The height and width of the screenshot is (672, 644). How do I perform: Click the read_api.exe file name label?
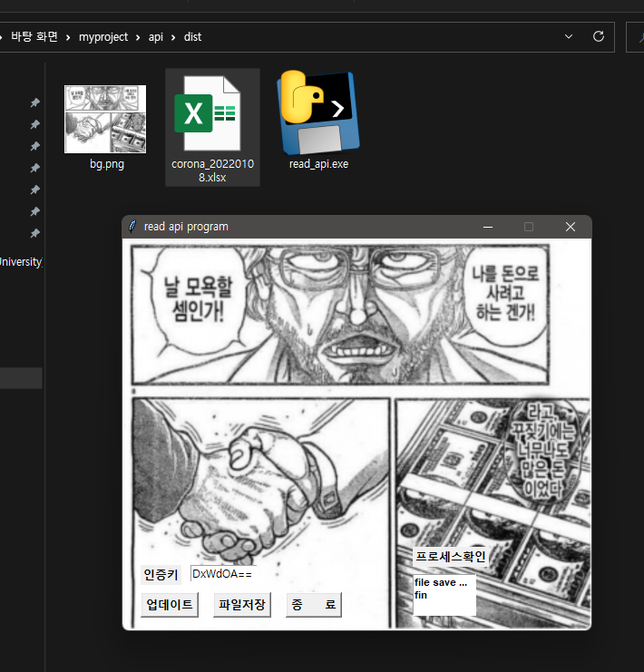[318, 164]
